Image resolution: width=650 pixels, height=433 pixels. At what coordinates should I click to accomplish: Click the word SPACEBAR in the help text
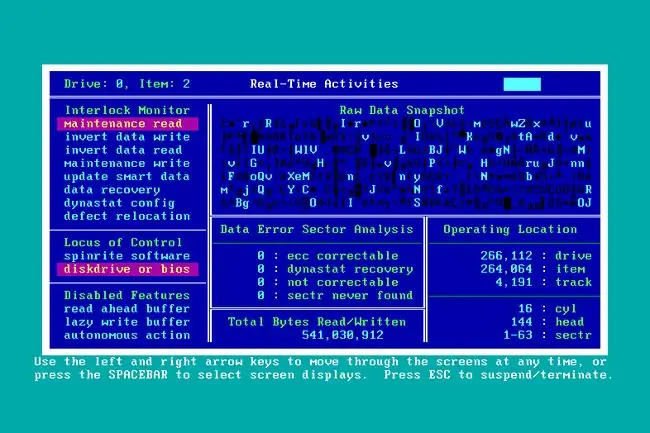(x=138, y=375)
